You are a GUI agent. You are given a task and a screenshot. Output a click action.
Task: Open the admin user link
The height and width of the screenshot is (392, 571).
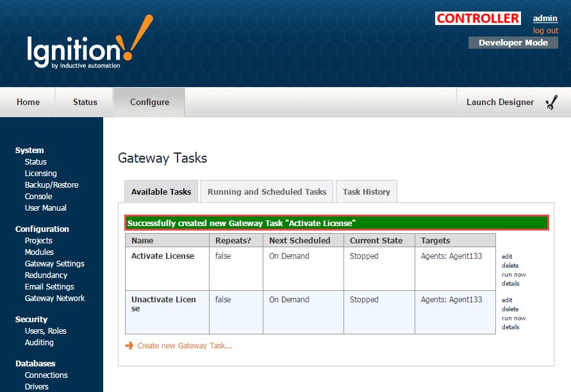(545, 18)
